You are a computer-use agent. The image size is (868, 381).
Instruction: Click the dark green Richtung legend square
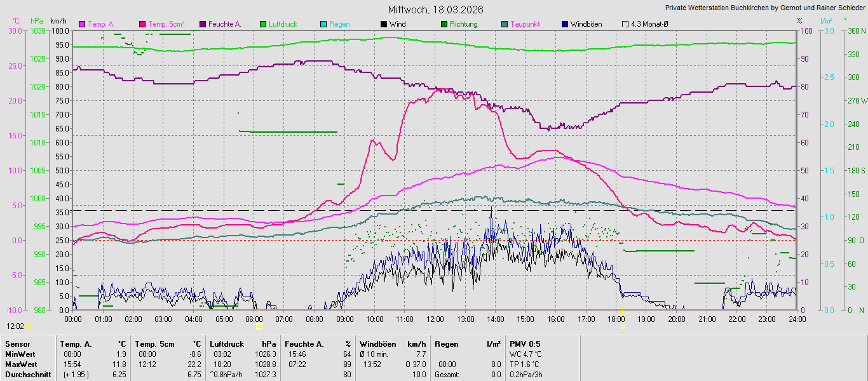444,24
